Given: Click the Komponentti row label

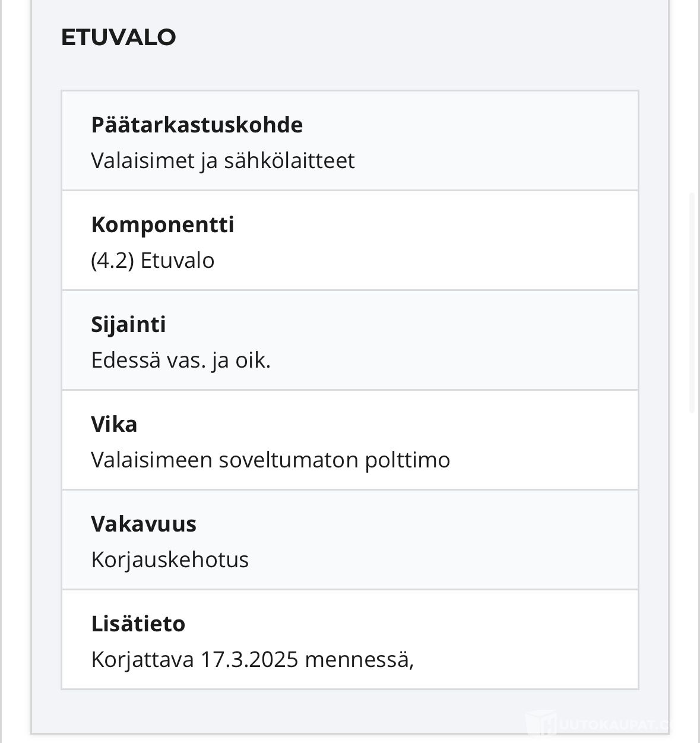Looking at the screenshot, I should click(x=163, y=225).
